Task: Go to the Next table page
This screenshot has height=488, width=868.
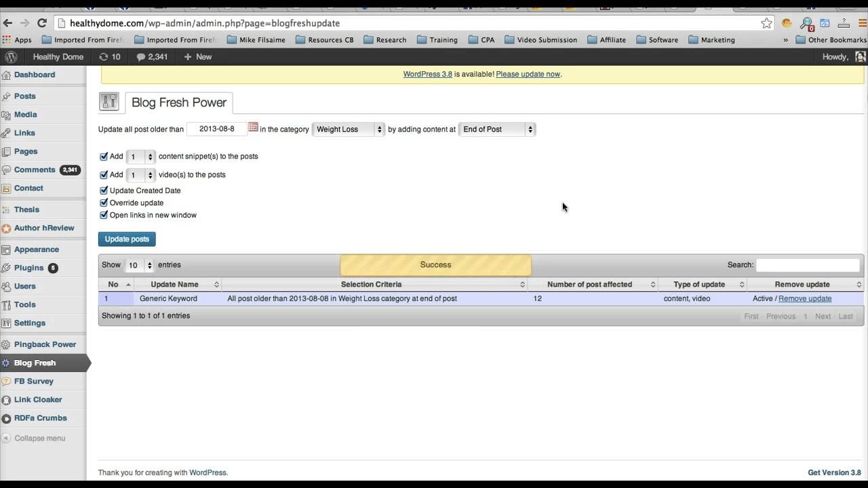Action: [823, 317]
